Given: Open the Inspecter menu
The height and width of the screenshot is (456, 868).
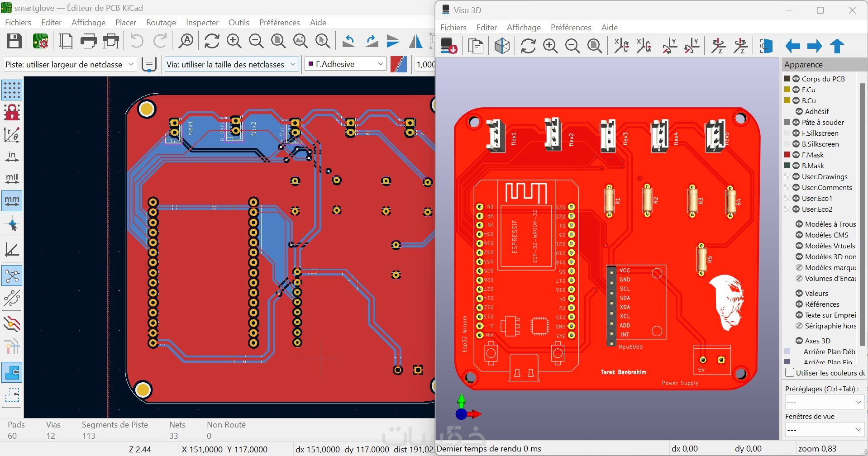Looking at the screenshot, I should tap(202, 23).
